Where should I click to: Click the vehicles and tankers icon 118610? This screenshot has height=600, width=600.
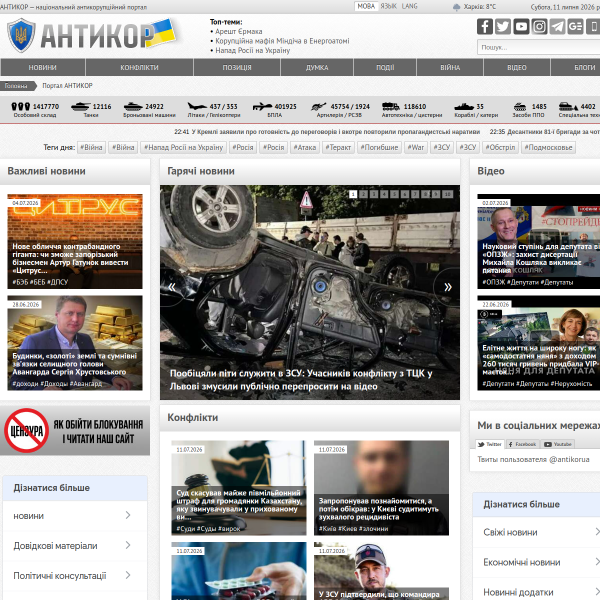[391, 106]
